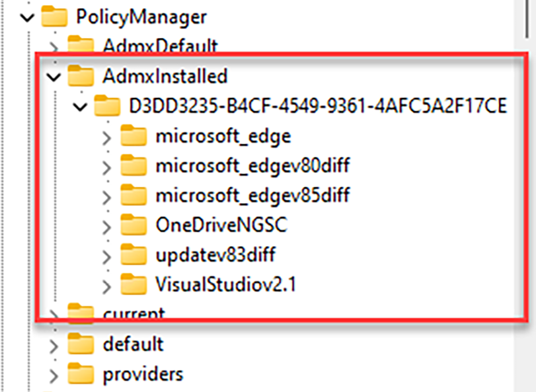The image size is (536, 392).
Task: Click the VisualStudiov2.1 folder icon
Action: click(x=134, y=284)
